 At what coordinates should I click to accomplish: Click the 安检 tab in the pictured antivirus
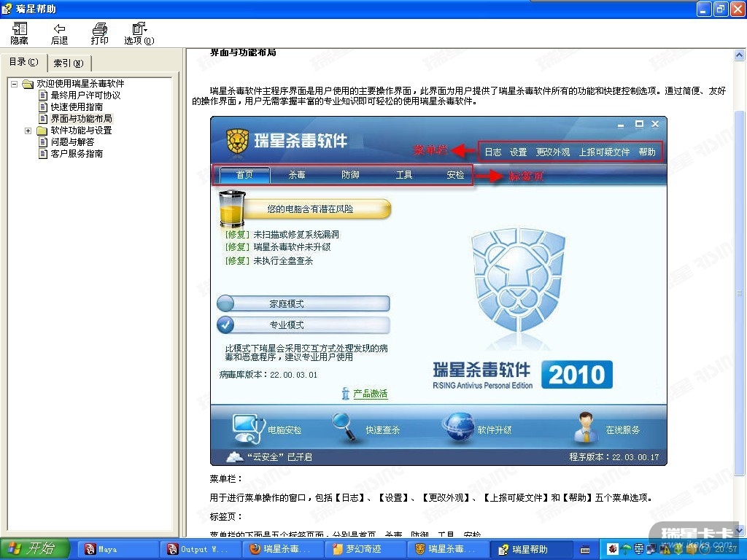coord(455,175)
